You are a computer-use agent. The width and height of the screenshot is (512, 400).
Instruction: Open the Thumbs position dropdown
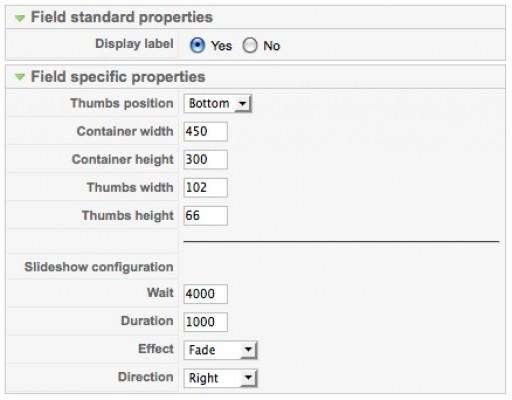click(x=218, y=104)
